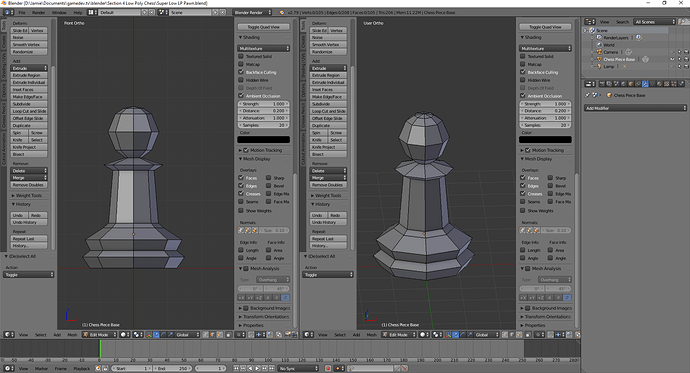Open the Window menu
This screenshot has height=373, width=690.
tap(59, 12)
